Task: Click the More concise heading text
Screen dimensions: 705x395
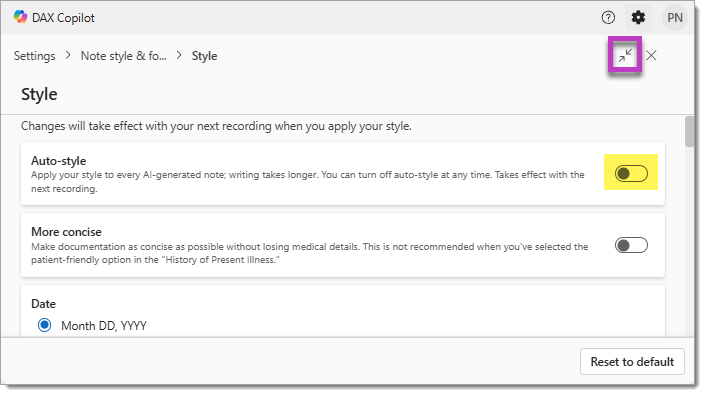Action: pos(66,232)
